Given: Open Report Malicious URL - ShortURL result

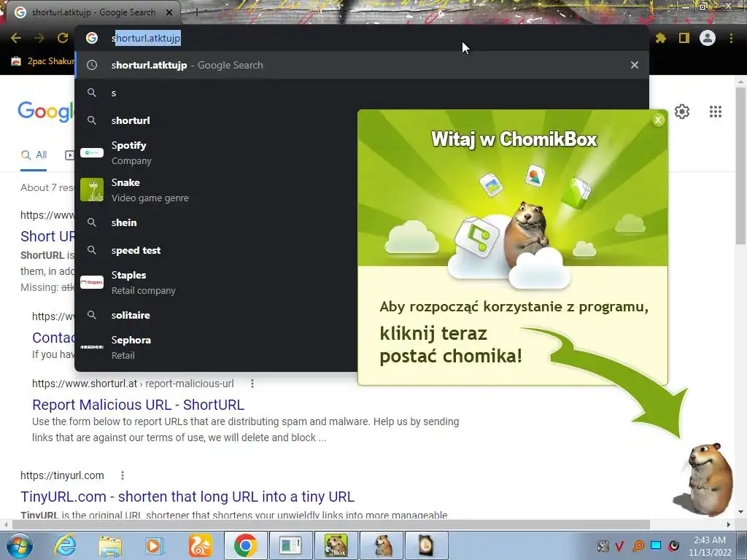Looking at the screenshot, I should (138, 404).
